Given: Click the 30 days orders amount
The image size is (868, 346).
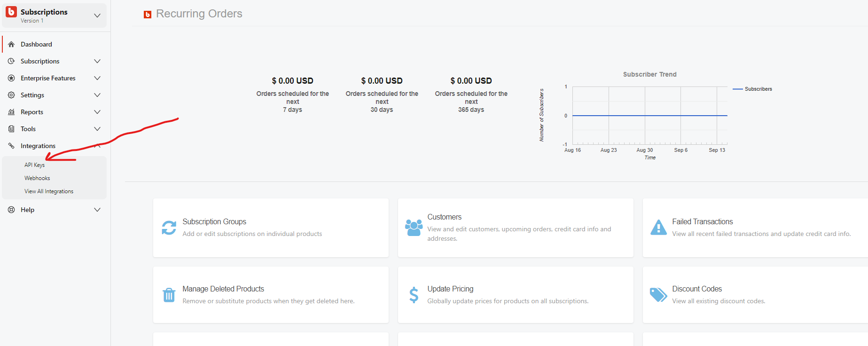Looking at the screenshot, I should (x=382, y=81).
